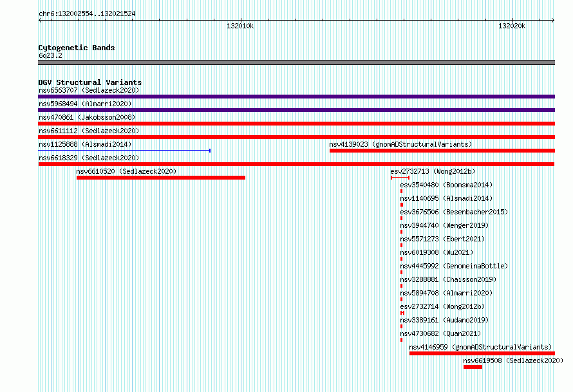Click the nsv470861 (Jakobsson2008) label

(87, 117)
